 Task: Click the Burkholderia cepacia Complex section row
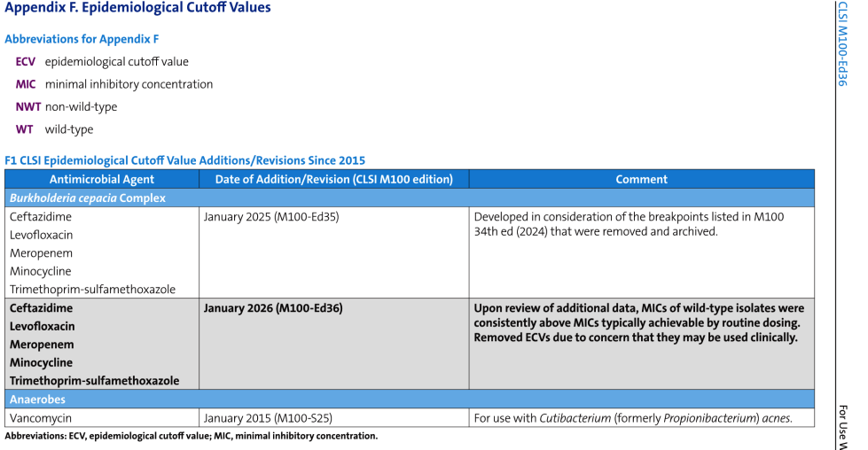88,198
